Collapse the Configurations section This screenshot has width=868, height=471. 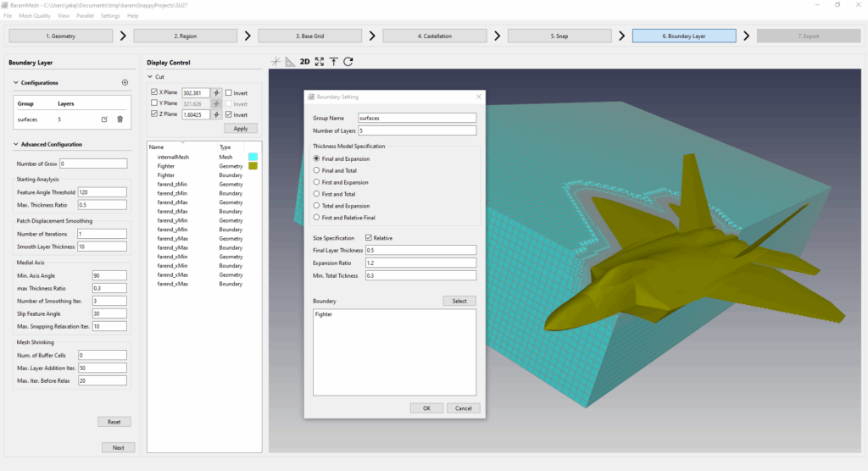[16, 83]
